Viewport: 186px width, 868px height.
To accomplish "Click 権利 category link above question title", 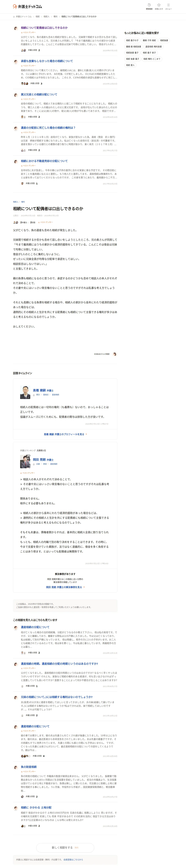I will pos(23,202).
